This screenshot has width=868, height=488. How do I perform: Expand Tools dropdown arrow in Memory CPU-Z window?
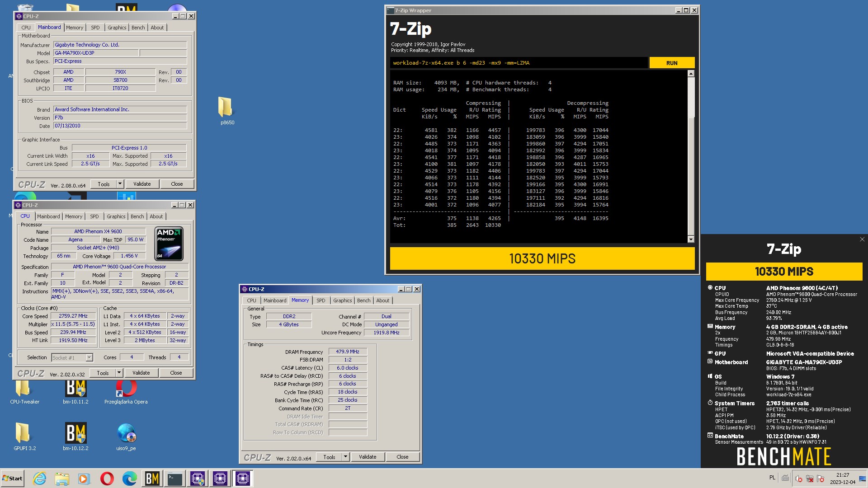[345, 457]
